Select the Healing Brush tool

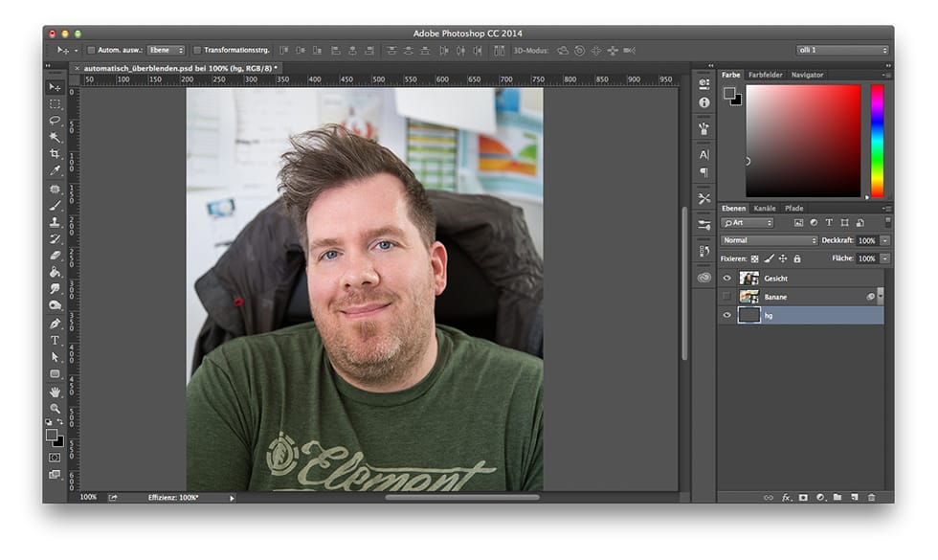(x=55, y=190)
